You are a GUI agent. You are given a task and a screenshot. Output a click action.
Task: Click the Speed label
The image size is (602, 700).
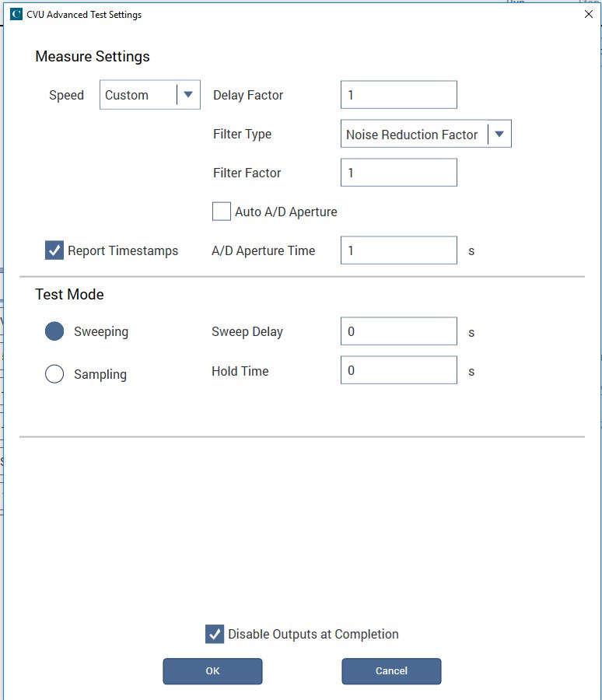pos(67,96)
